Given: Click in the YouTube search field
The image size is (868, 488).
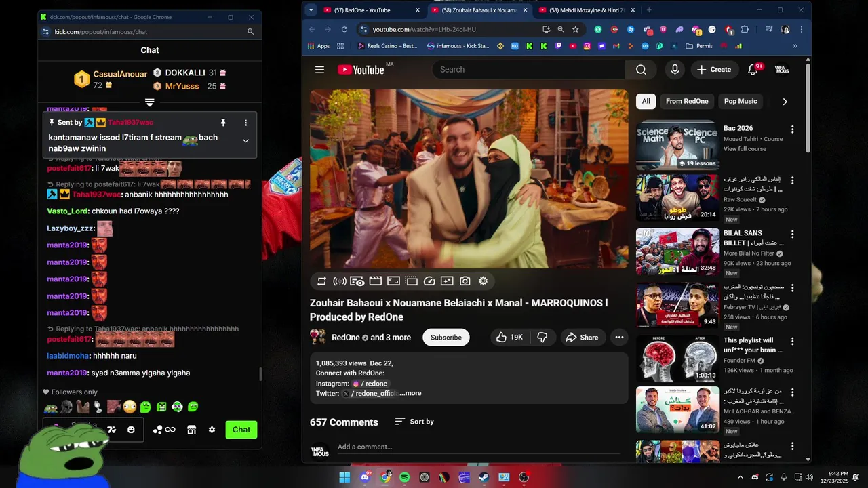Looking at the screenshot, I should click(x=529, y=70).
